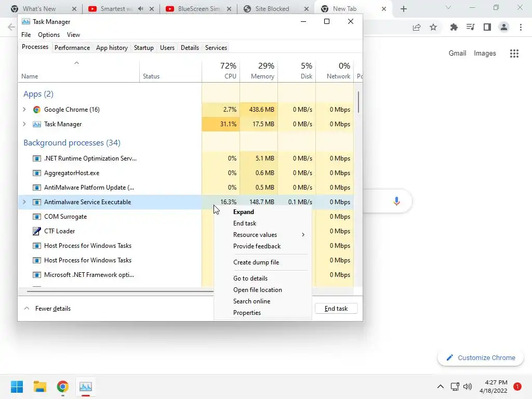Open the Gmail link
The image size is (532, 399).
457,54
